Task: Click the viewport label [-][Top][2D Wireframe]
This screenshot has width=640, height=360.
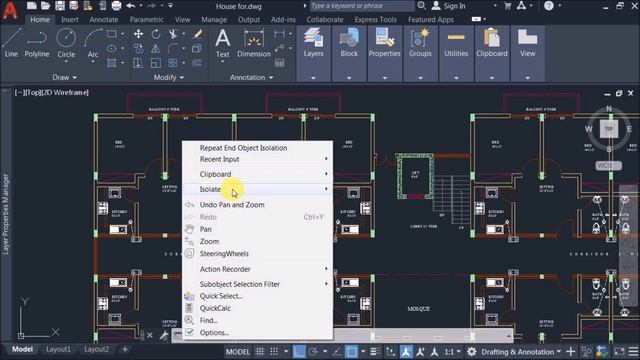Action: 51,92
